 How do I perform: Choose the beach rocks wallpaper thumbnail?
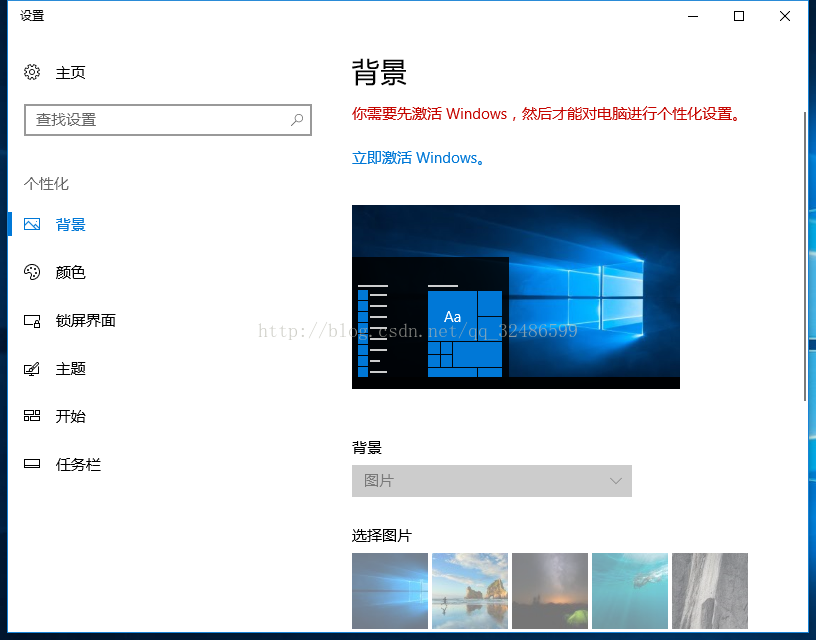(470, 591)
